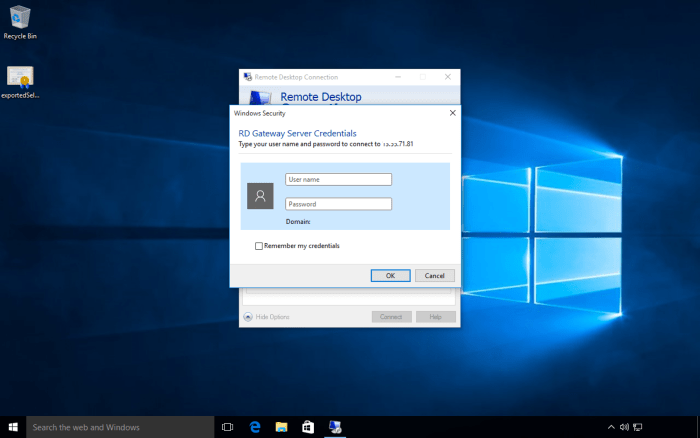This screenshot has height=438, width=700.
Task: Click Search the web and Windows box
Action: 120,427
